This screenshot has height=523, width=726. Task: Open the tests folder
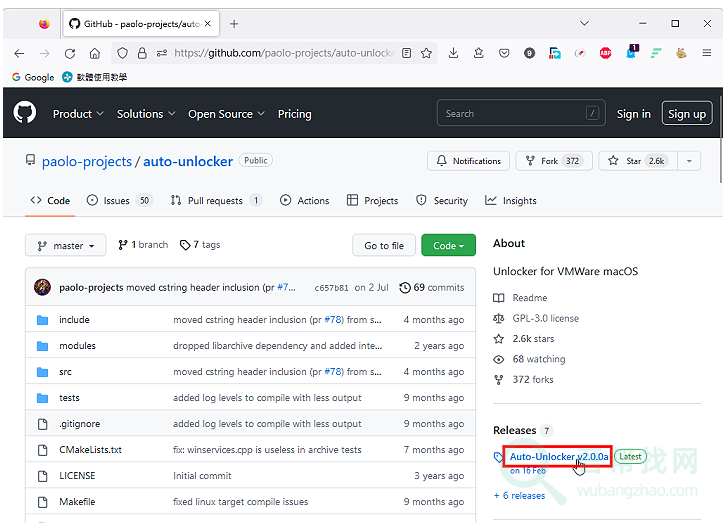[69, 398]
